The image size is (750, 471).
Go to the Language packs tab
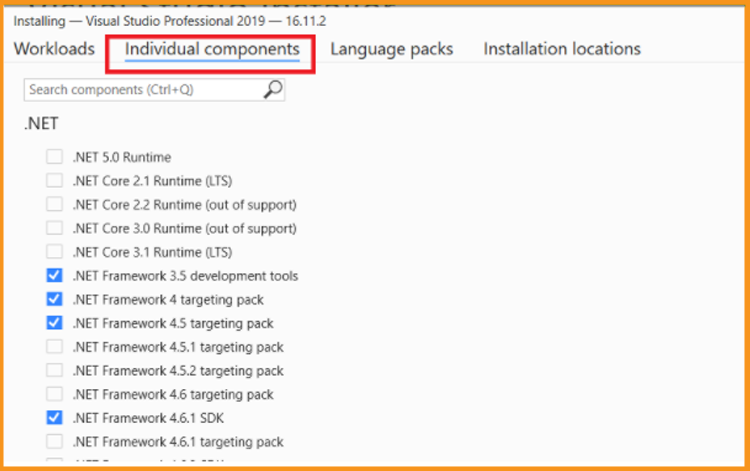tap(391, 49)
